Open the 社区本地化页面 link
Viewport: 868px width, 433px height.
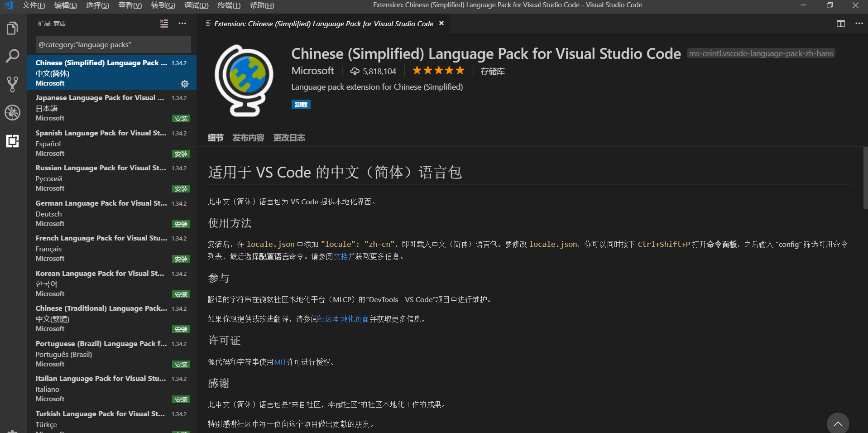coord(344,319)
